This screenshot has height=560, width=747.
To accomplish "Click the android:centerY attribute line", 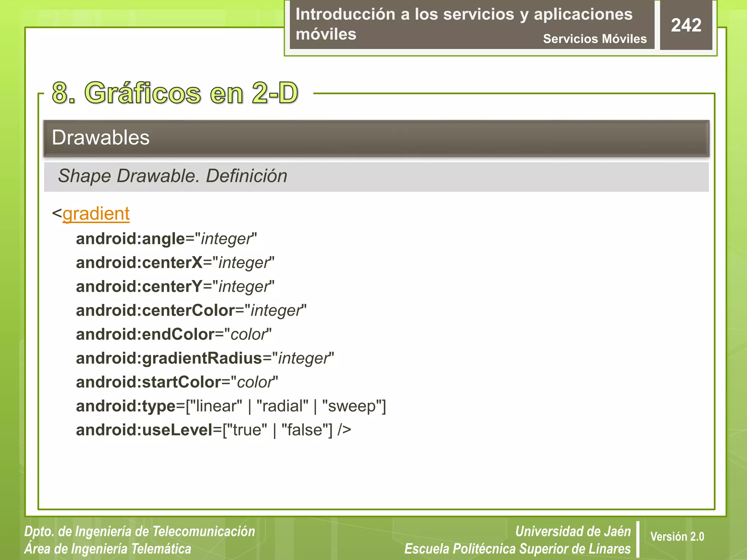I will (175, 287).
